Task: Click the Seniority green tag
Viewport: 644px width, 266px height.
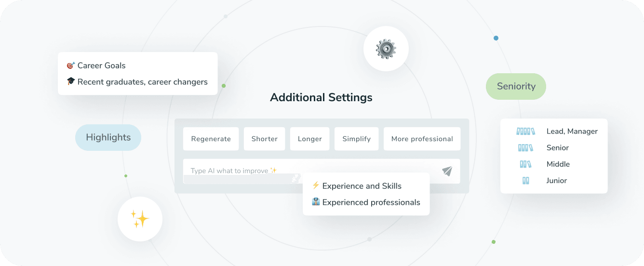Action: pos(516,86)
